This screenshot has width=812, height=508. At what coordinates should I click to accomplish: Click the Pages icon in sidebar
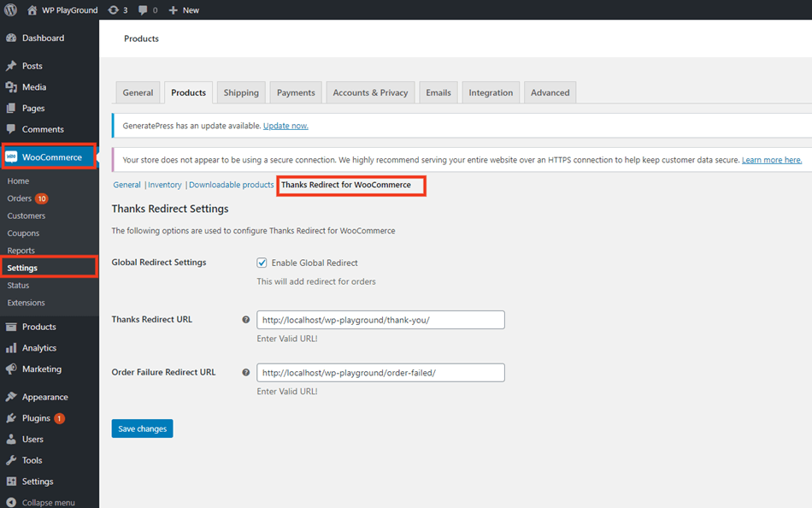coord(11,109)
